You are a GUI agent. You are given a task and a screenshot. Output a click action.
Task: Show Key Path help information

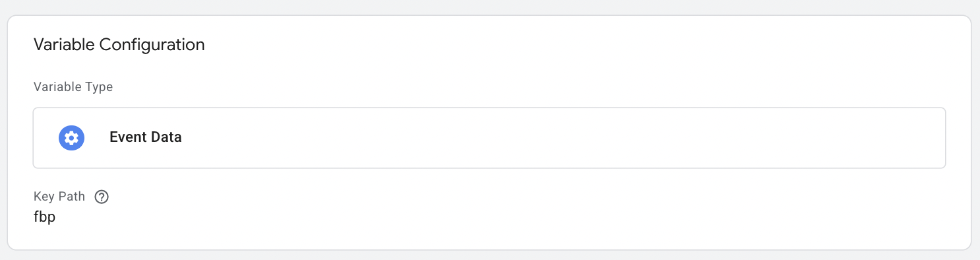[102, 197]
